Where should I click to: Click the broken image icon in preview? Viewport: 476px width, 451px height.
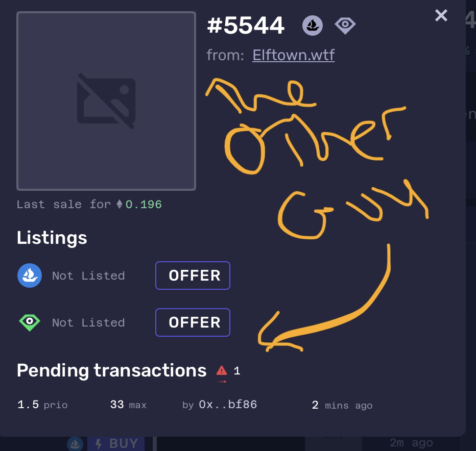click(x=106, y=101)
